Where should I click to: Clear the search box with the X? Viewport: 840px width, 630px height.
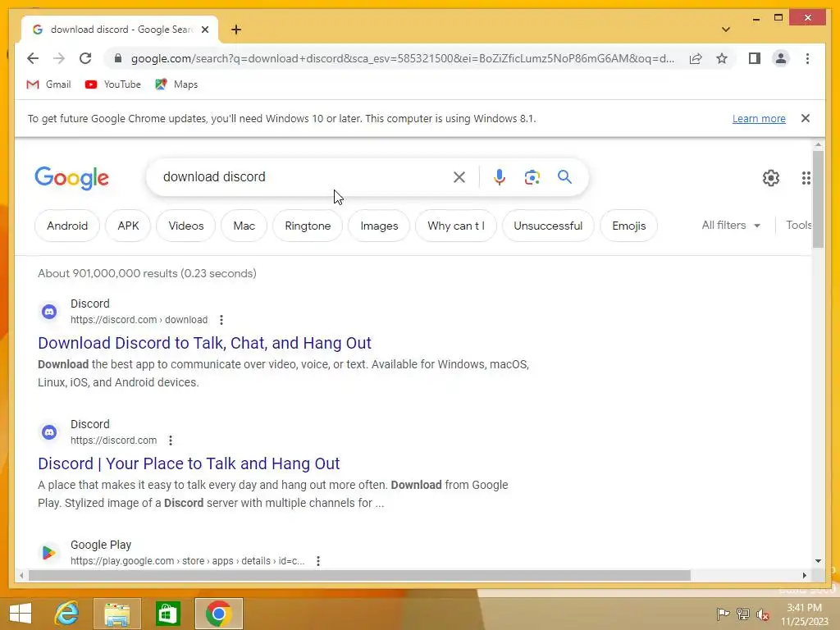(459, 177)
